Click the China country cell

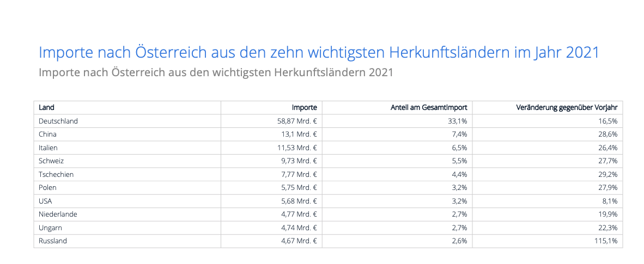tap(48, 134)
